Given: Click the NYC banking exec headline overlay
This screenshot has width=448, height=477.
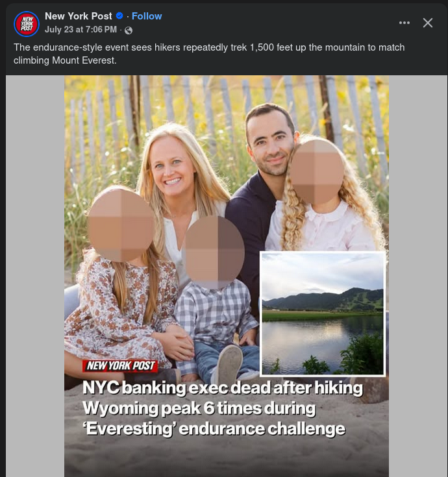Looking at the screenshot, I should [223, 408].
